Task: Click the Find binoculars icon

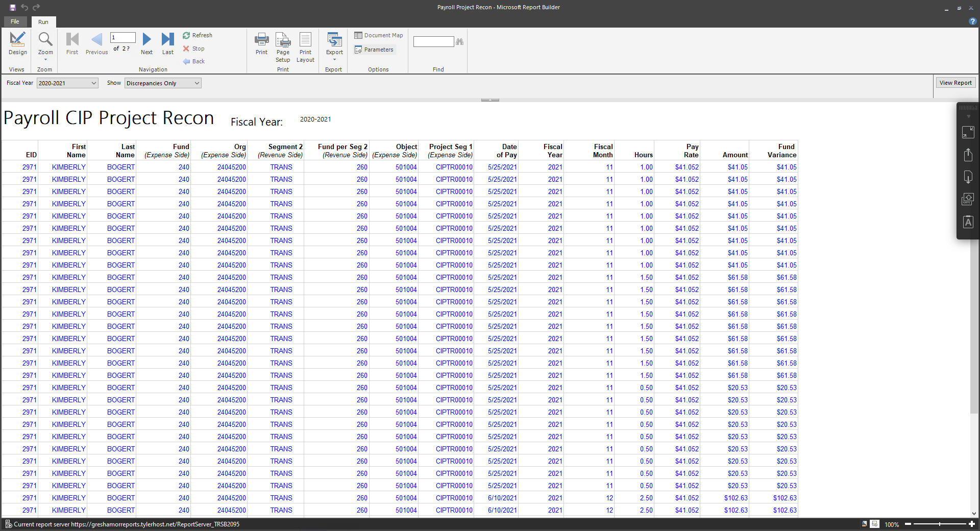Action: [x=460, y=41]
